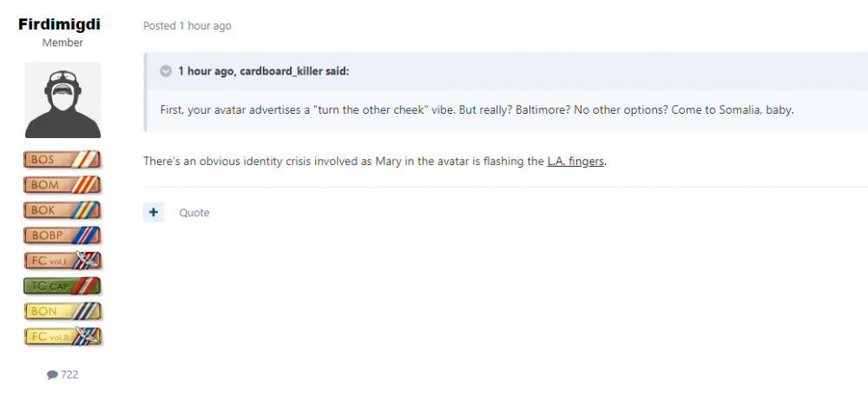This screenshot has width=868, height=395.
Task: Open the FC vol.II badge
Action: coord(62,336)
